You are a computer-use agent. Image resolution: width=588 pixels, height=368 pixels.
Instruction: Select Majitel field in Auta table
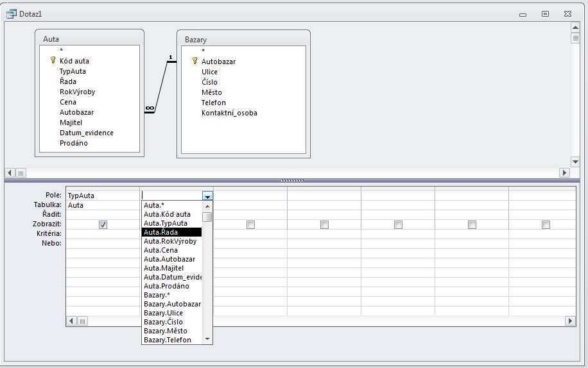click(71, 122)
